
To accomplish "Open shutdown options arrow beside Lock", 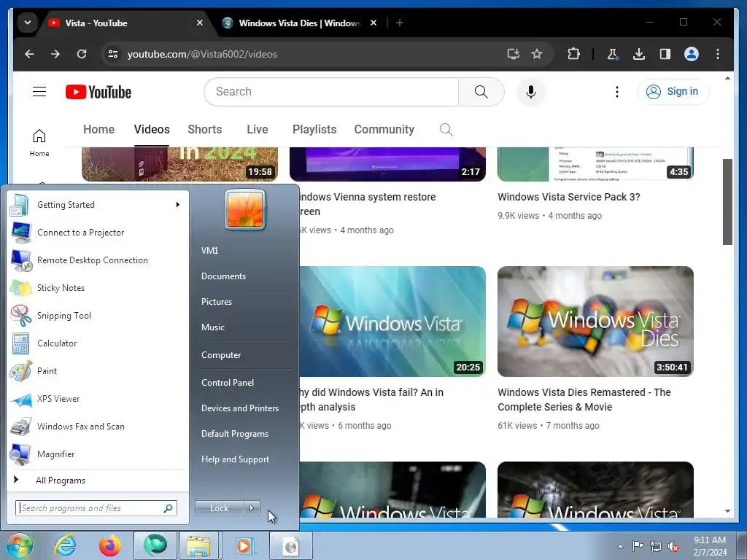I will (x=252, y=508).
